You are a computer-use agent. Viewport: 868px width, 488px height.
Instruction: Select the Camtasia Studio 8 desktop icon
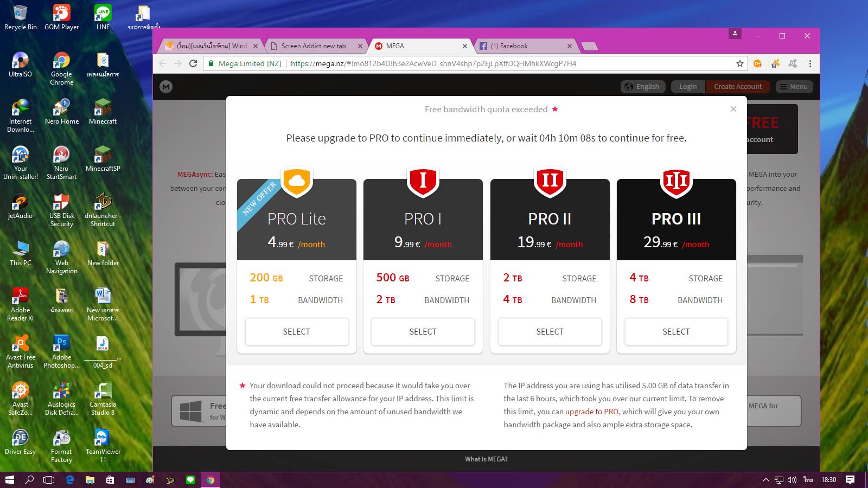pos(103,399)
